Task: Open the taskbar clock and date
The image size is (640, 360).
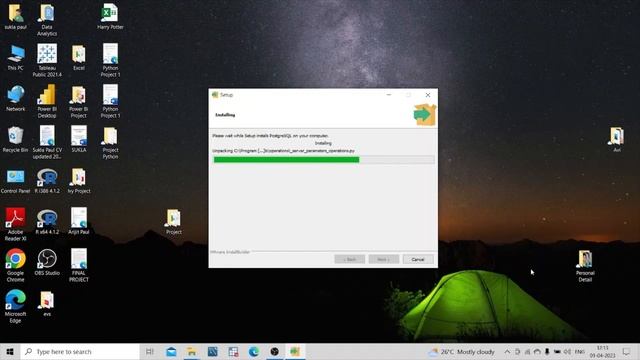Action: [x=602, y=351]
